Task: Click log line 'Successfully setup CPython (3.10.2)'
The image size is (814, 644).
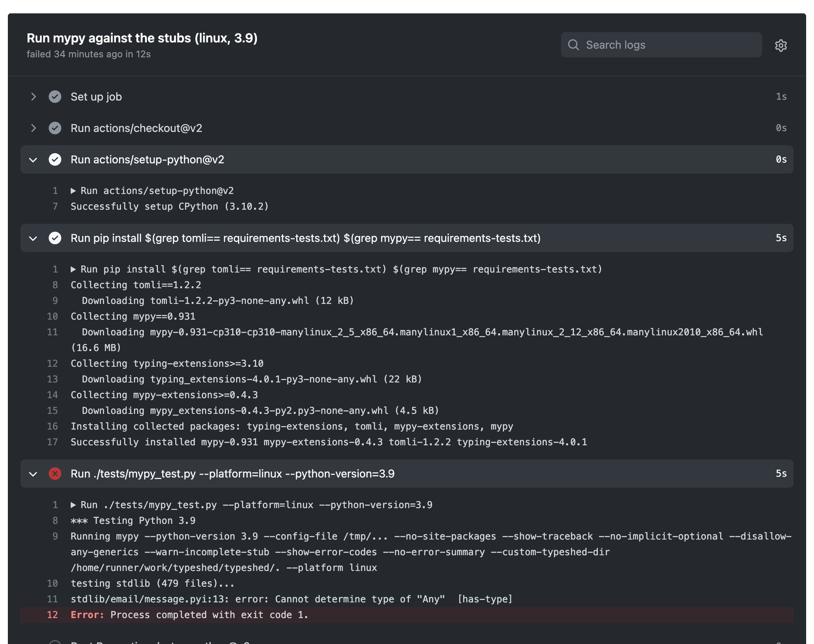Action: (170, 207)
